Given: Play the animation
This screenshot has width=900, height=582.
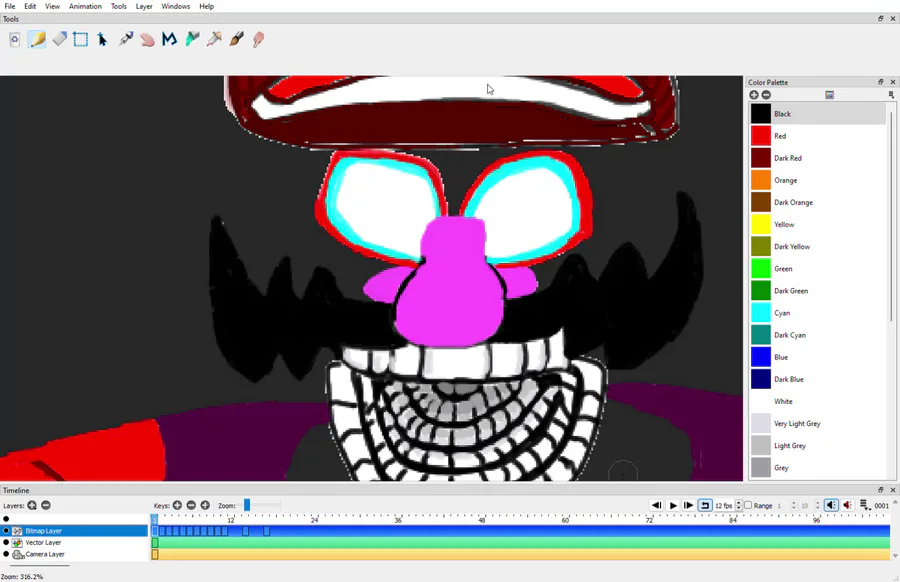Looking at the screenshot, I should (x=673, y=506).
